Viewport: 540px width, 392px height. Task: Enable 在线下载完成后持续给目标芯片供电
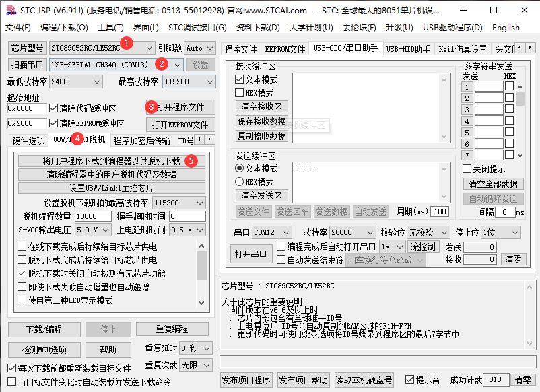[22, 247]
